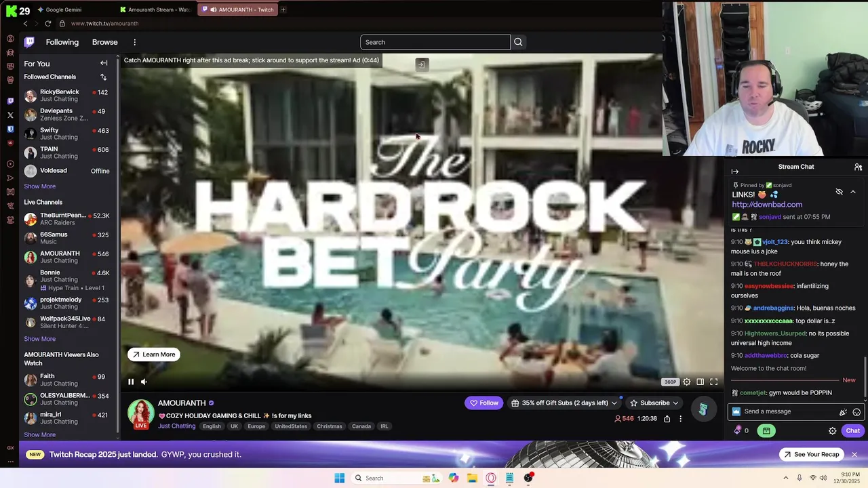Open the Following tab
Screen dimensions: 868x488
pos(62,42)
